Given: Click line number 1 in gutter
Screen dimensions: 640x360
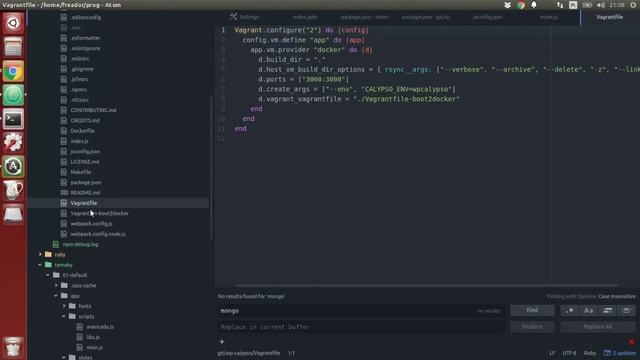Looking at the screenshot, I should tap(223, 30).
